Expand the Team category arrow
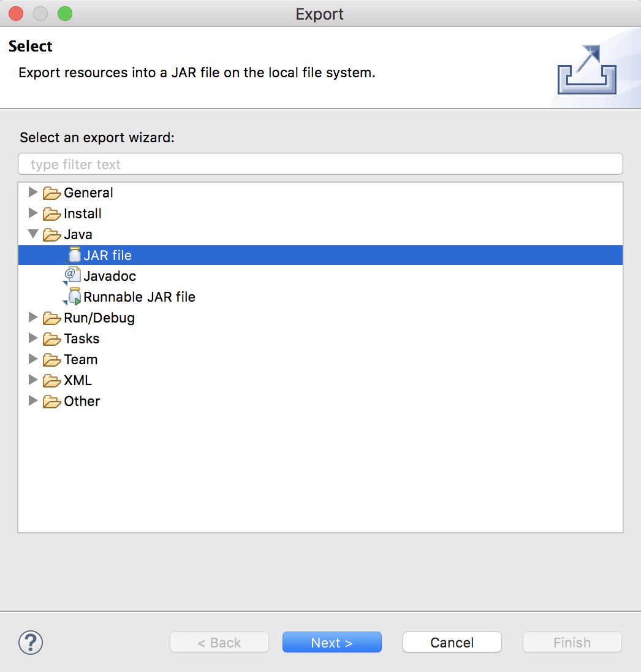 pyautogui.click(x=33, y=359)
